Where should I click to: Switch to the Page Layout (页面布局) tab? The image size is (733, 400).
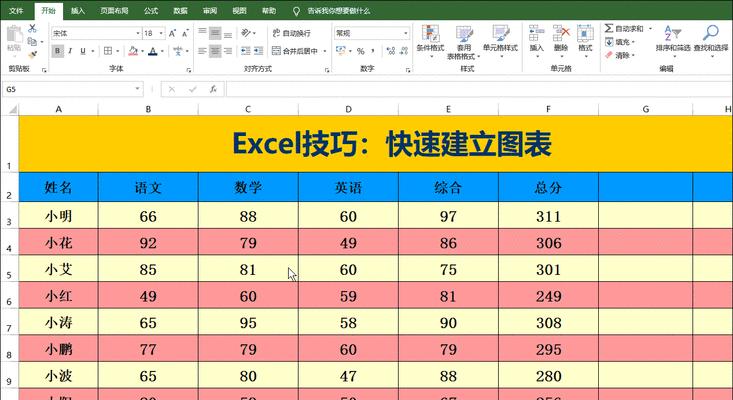114,10
